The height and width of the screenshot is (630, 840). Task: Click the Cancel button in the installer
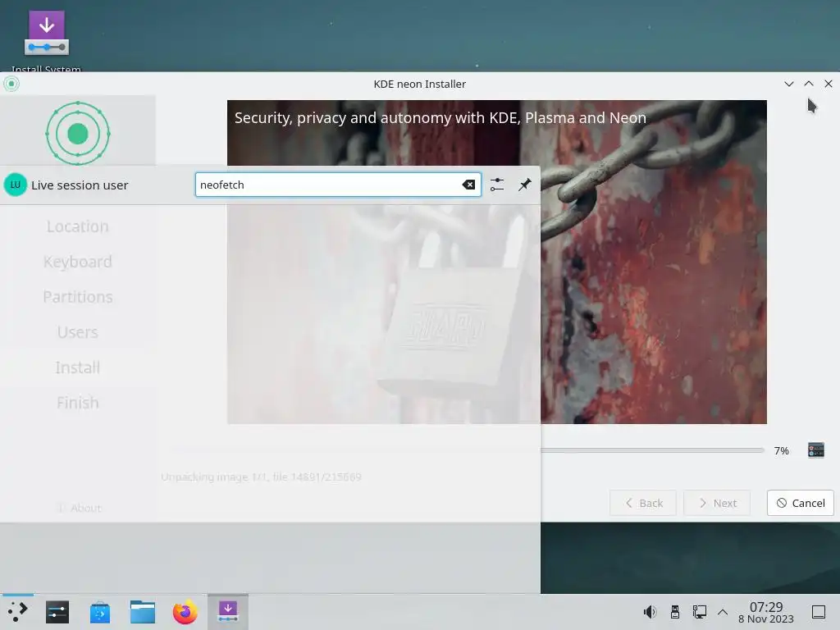[x=801, y=503]
